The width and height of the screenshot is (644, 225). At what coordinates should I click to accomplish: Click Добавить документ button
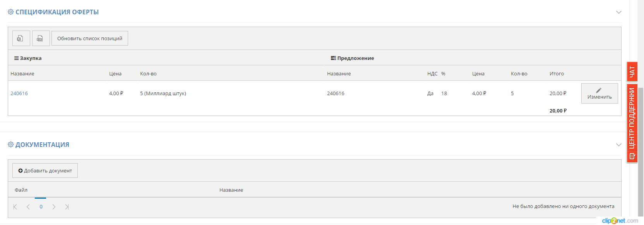45,170
